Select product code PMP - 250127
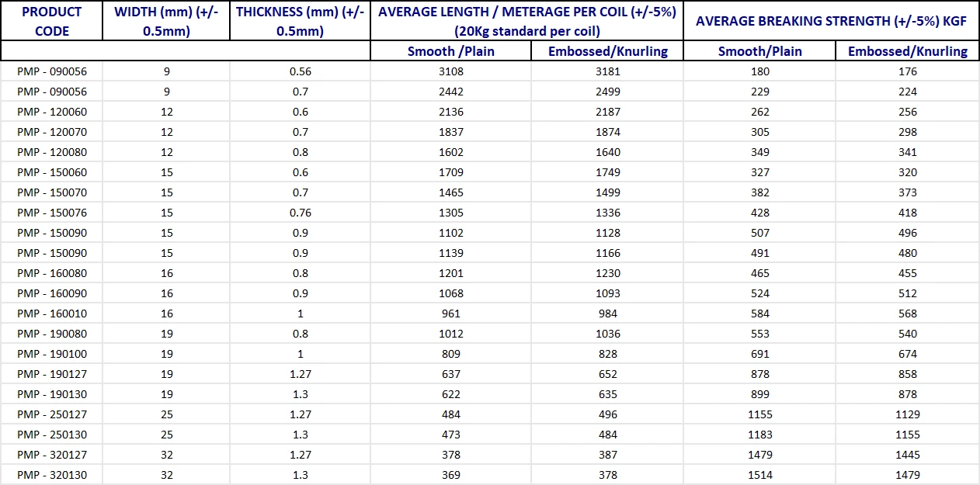Screen dimensions: 980x485 [x=52, y=414]
